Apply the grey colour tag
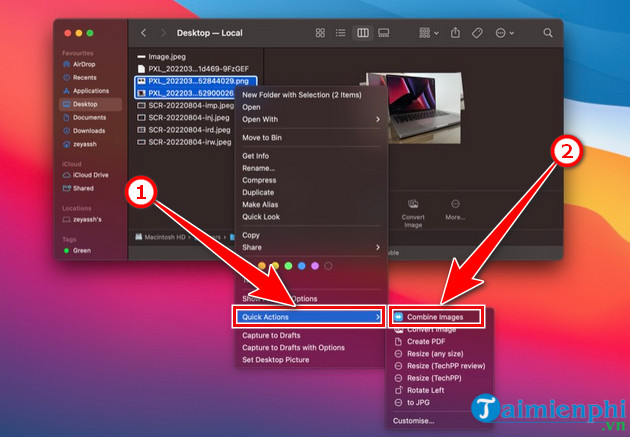Image resolution: width=630 pixels, height=437 pixels. coord(328,266)
